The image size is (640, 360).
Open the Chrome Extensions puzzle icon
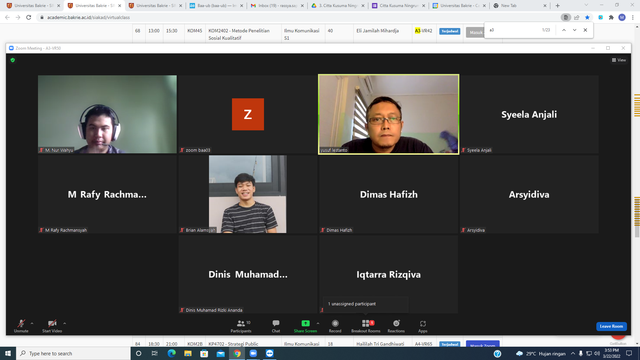pyautogui.click(x=611, y=18)
